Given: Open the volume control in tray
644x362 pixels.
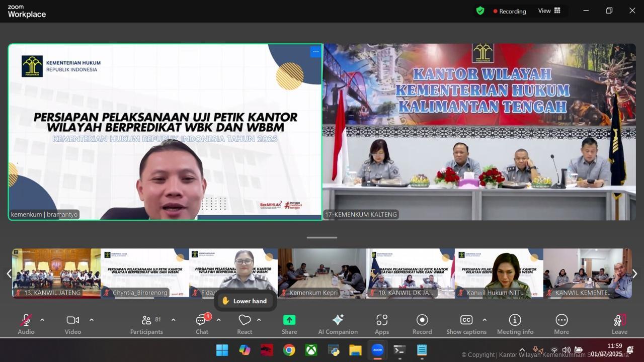Looking at the screenshot, I should 566,350.
